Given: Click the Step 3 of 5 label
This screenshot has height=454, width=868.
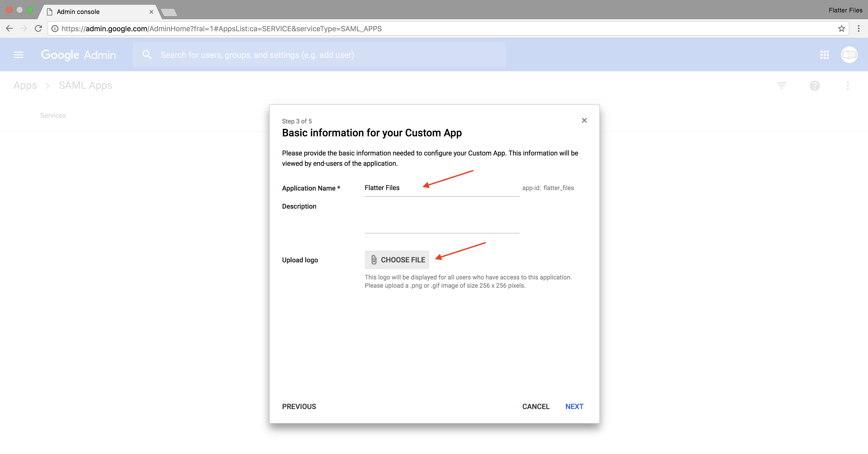Looking at the screenshot, I should pyautogui.click(x=297, y=121).
